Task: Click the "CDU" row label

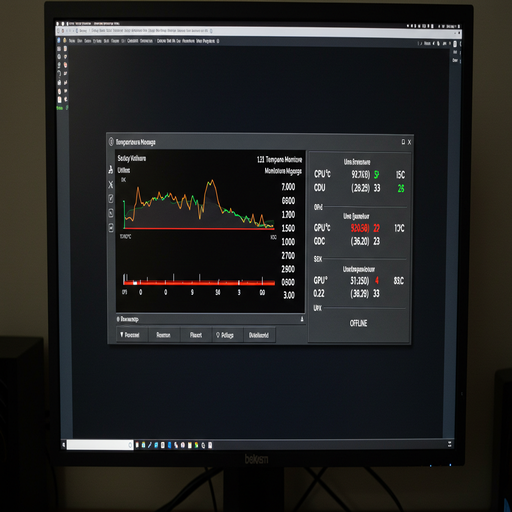Action: (320, 188)
